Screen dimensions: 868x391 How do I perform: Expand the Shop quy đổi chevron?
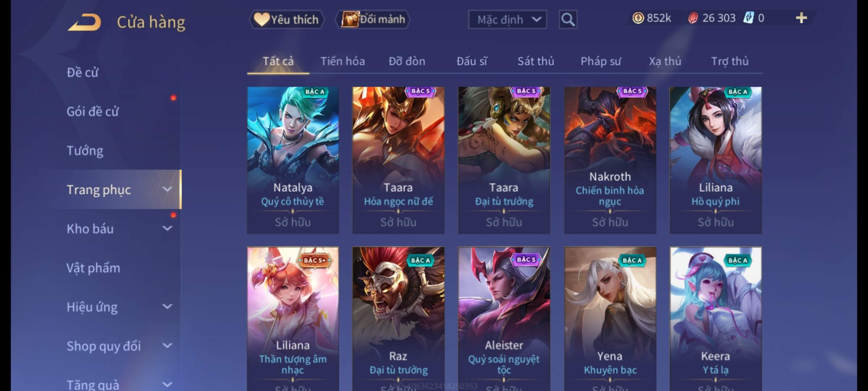tap(167, 346)
